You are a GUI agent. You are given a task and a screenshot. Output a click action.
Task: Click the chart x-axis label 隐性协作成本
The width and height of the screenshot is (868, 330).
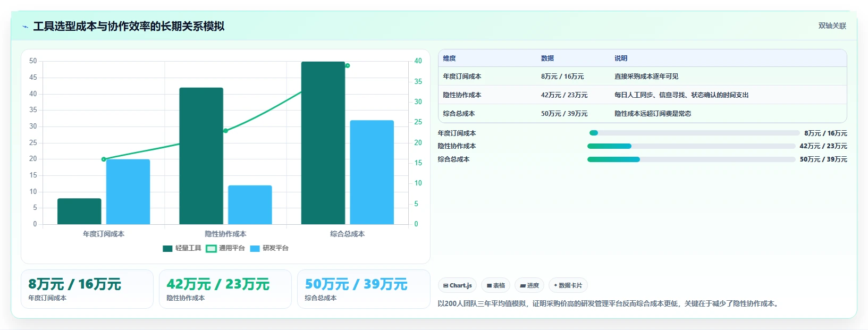pyautogui.click(x=225, y=234)
